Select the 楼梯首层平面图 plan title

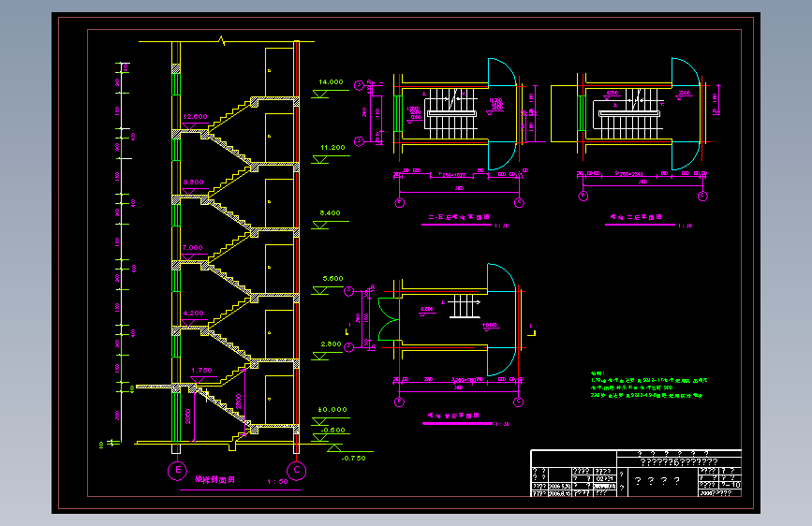453,416
